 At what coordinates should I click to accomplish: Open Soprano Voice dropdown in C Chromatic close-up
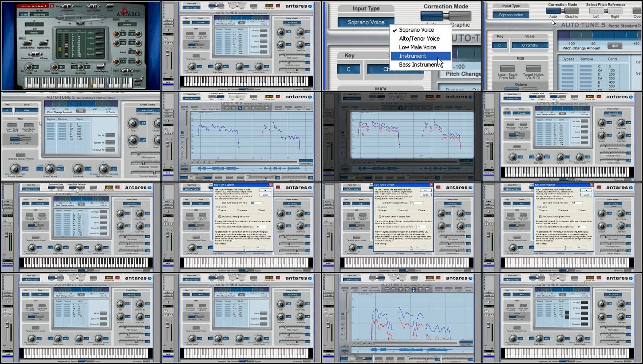511,15
